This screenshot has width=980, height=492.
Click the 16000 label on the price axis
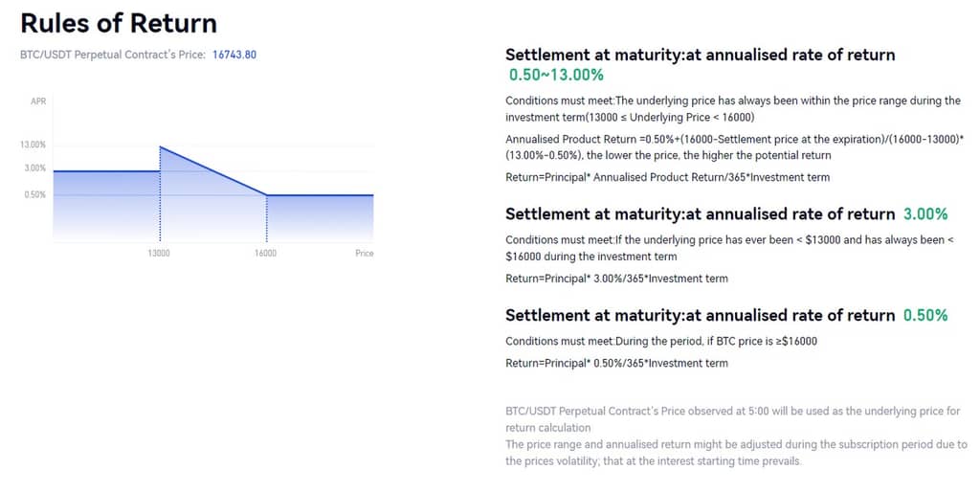click(265, 254)
